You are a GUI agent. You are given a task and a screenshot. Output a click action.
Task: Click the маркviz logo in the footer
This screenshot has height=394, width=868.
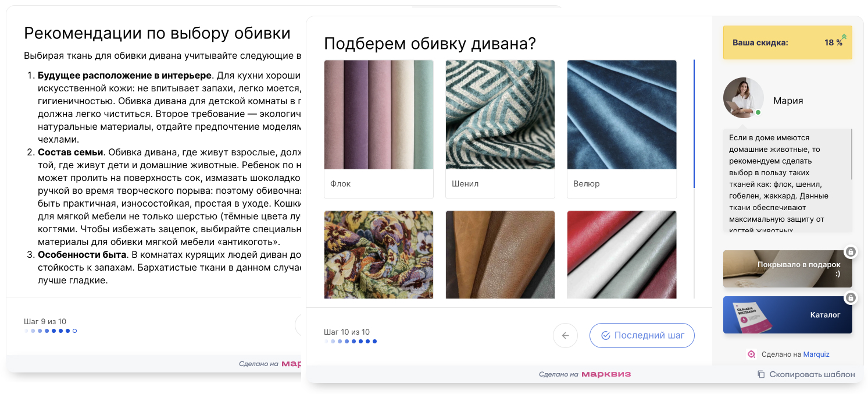tap(606, 374)
